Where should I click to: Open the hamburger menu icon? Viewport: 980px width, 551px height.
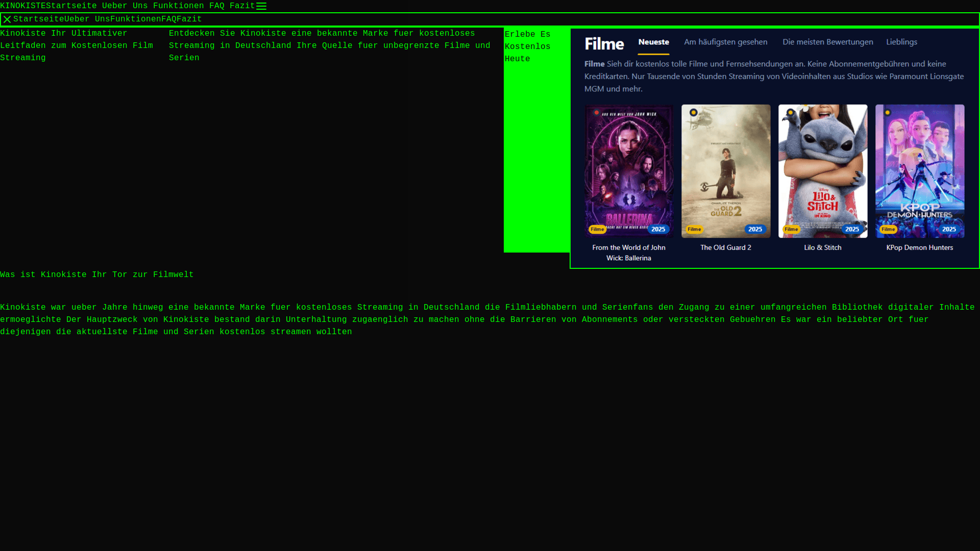coord(261,6)
